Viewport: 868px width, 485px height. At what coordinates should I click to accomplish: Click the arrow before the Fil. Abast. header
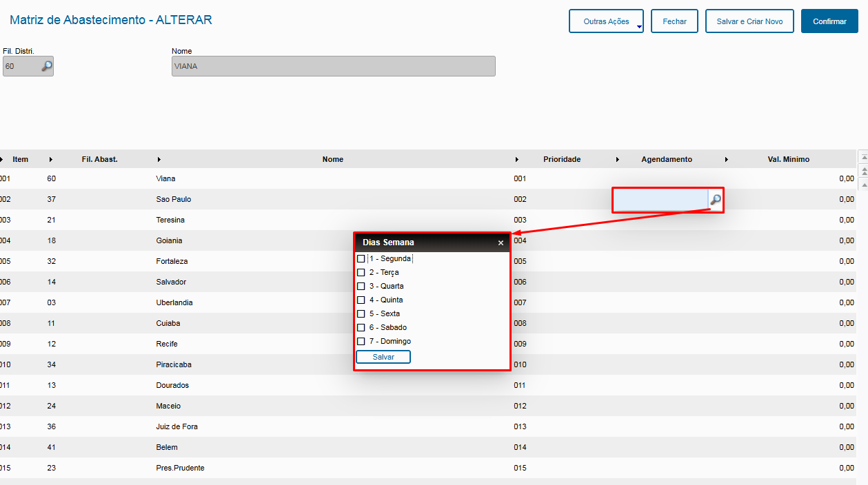(51, 160)
